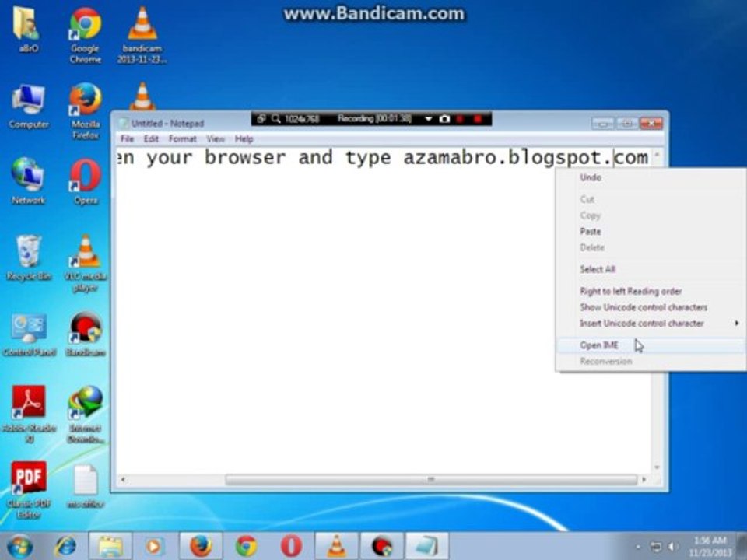Select the Adobe Reader XI shortcut

[29, 415]
